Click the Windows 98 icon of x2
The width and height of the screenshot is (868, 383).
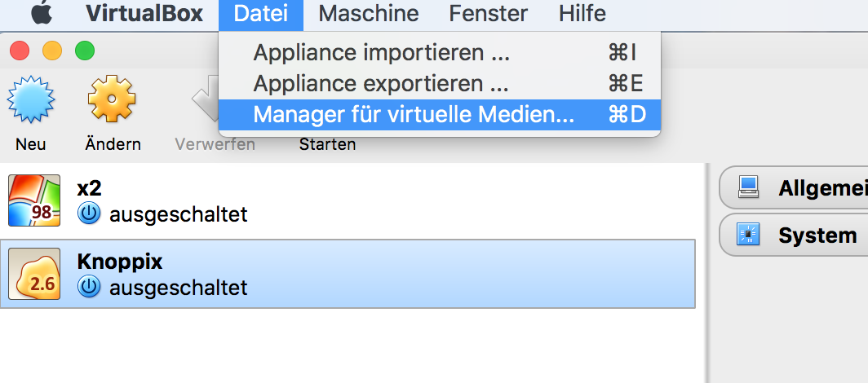(x=33, y=200)
